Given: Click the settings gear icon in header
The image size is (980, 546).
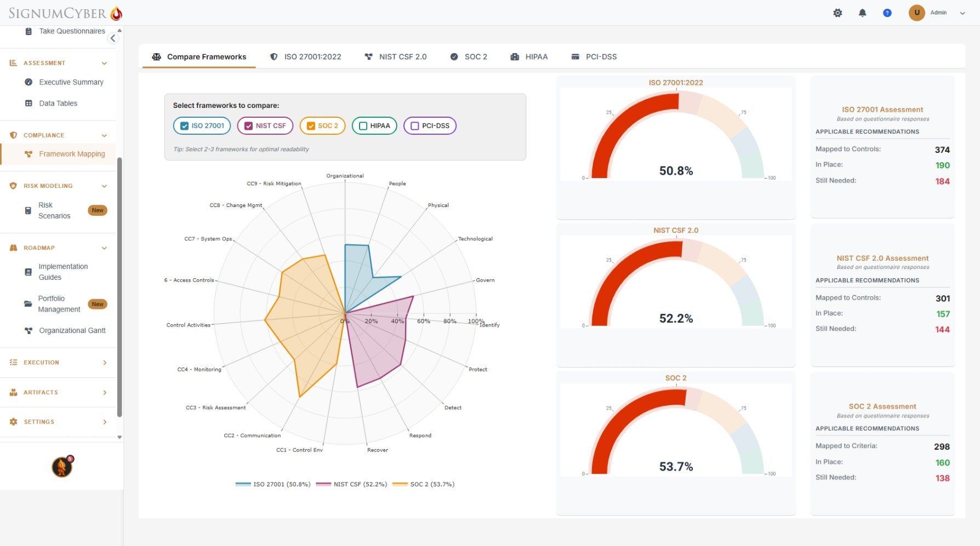Looking at the screenshot, I should [x=837, y=13].
